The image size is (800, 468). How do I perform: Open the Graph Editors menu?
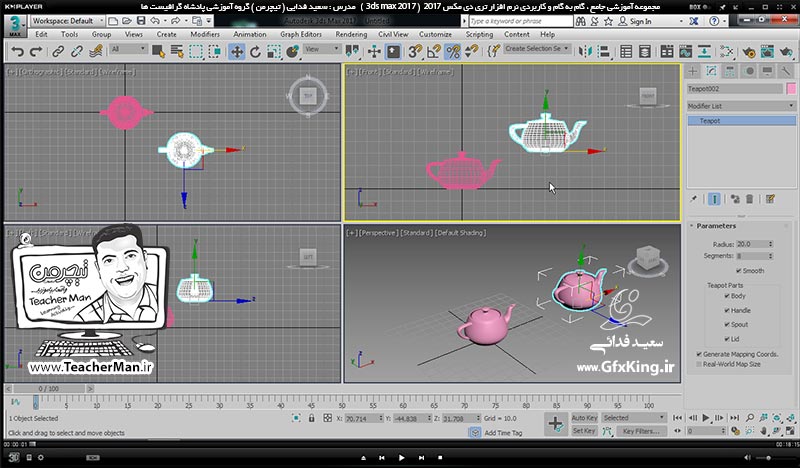(301, 34)
